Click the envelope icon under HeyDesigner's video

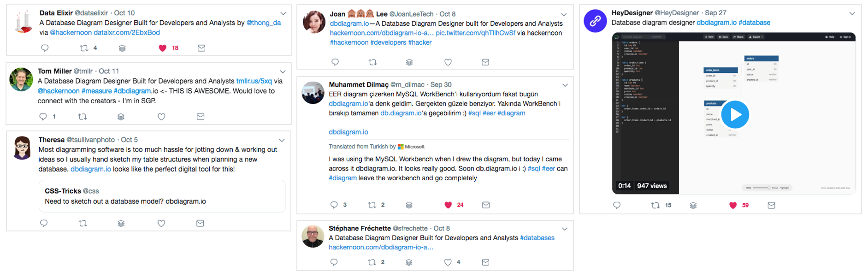(771, 206)
